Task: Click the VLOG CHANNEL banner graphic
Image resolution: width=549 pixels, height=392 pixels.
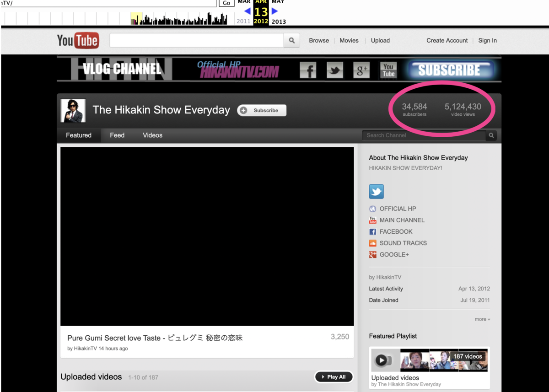Action: tap(122, 69)
